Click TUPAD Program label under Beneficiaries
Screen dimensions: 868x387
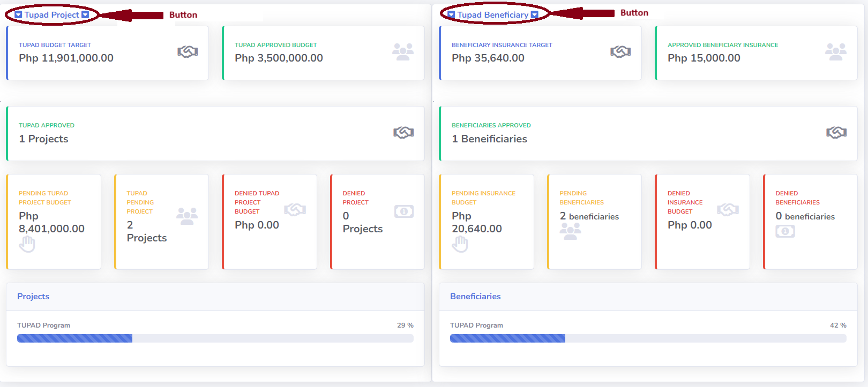[x=476, y=325]
